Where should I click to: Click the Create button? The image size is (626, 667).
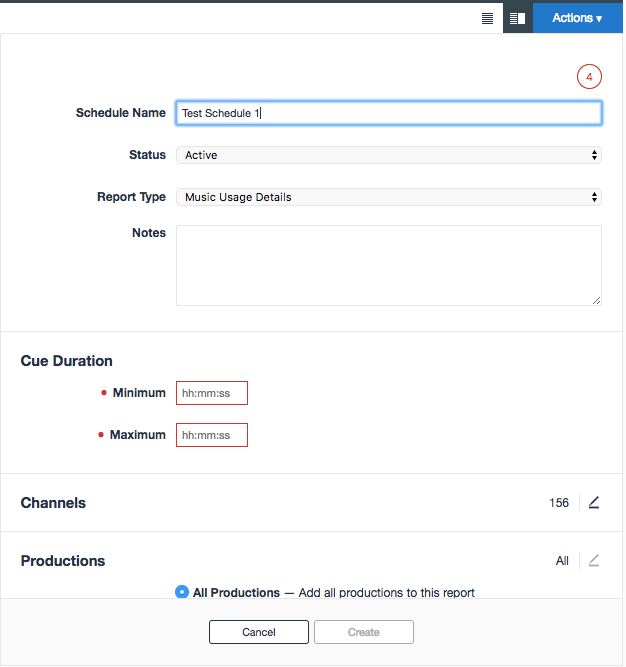click(364, 632)
